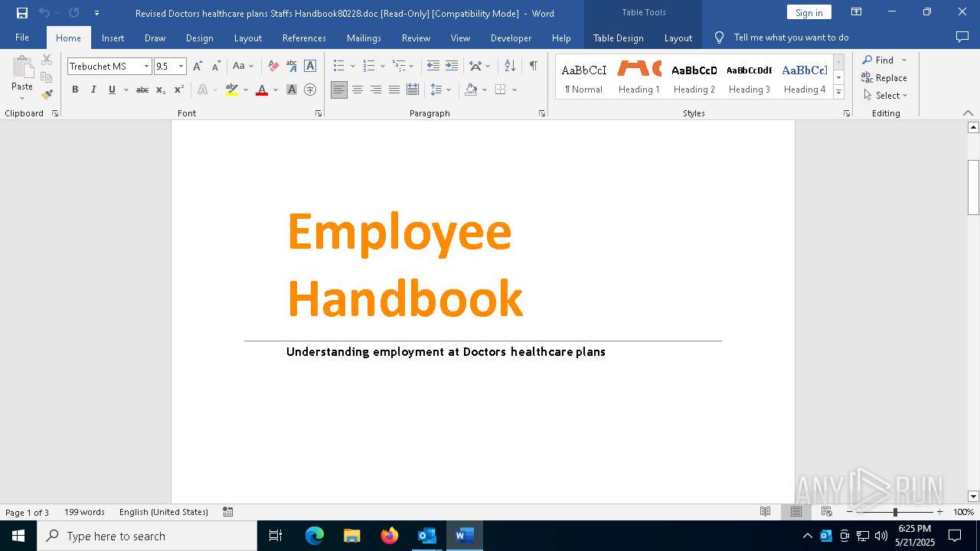Click the Clear All Formatting icon

[x=273, y=66]
